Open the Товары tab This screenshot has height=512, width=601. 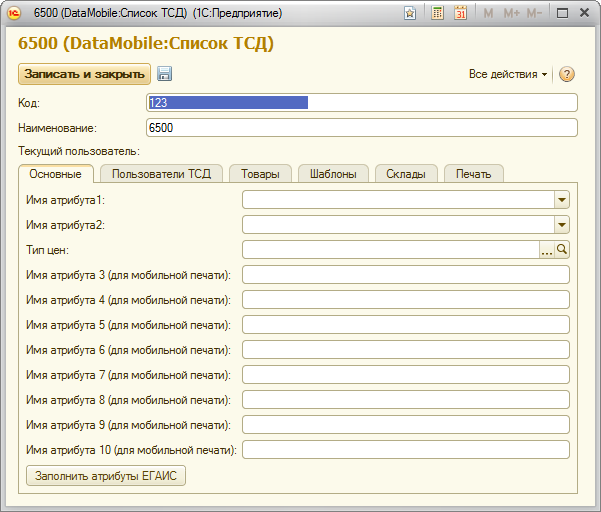(260, 174)
